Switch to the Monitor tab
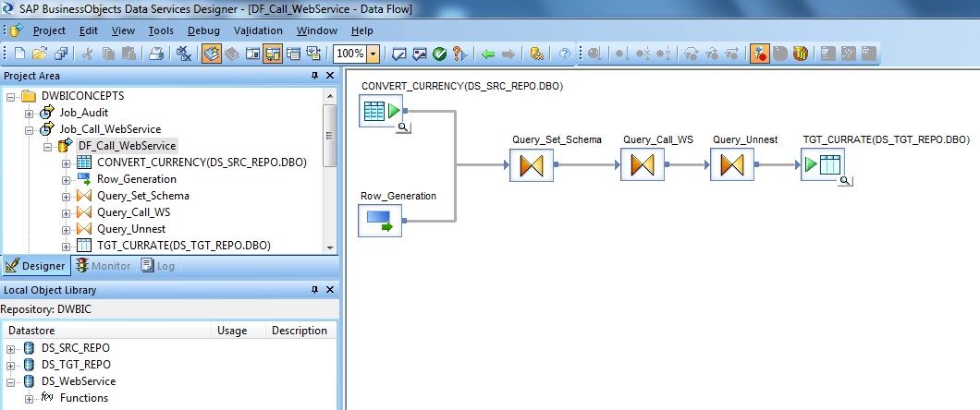Image resolution: width=980 pixels, height=410 pixels. 104,266
